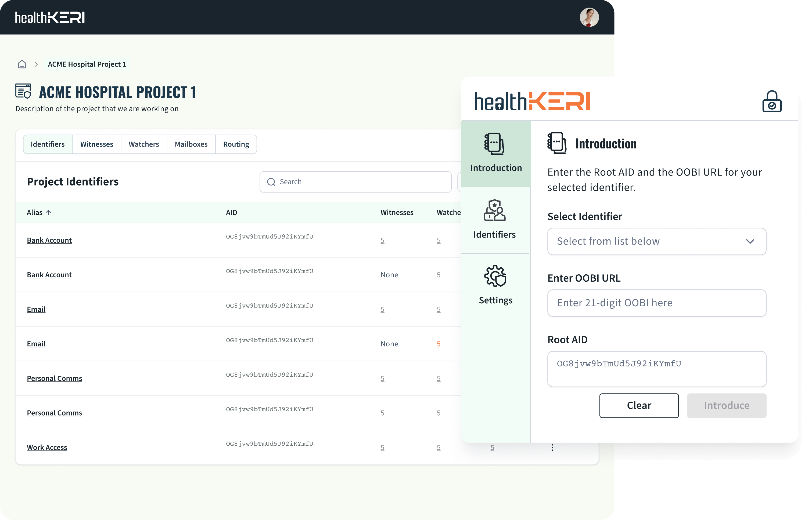This screenshot has height=520, width=812.
Task: Click the dropdown chevron arrow
Action: tap(750, 241)
